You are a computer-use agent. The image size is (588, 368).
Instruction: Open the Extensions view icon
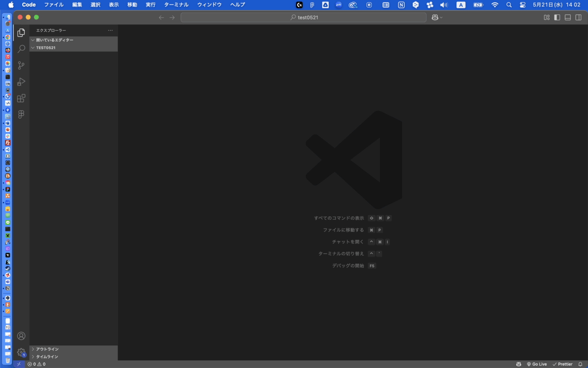[x=21, y=98]
